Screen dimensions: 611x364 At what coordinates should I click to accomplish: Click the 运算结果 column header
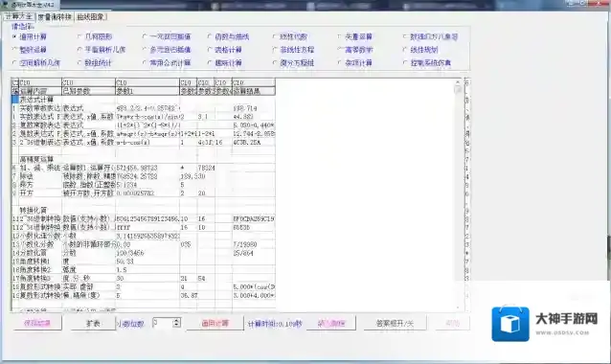tap(253, 91)
